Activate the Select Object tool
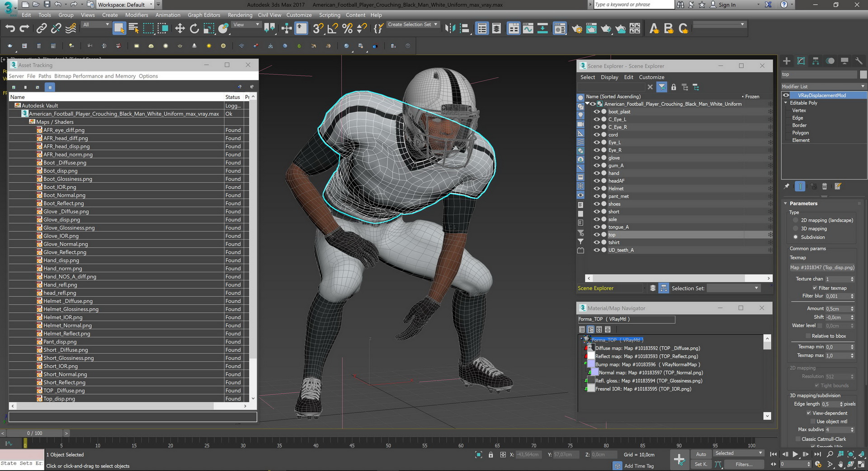 coord(119,28)
